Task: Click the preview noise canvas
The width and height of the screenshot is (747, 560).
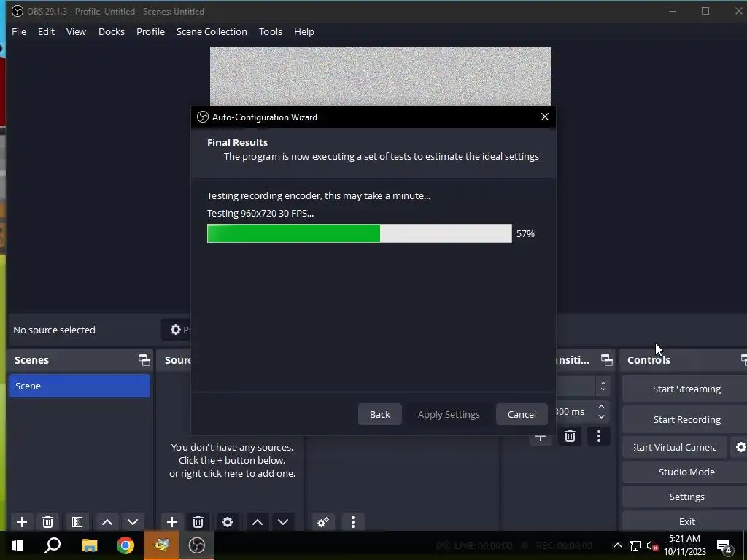Action: [x=381, y=76]
